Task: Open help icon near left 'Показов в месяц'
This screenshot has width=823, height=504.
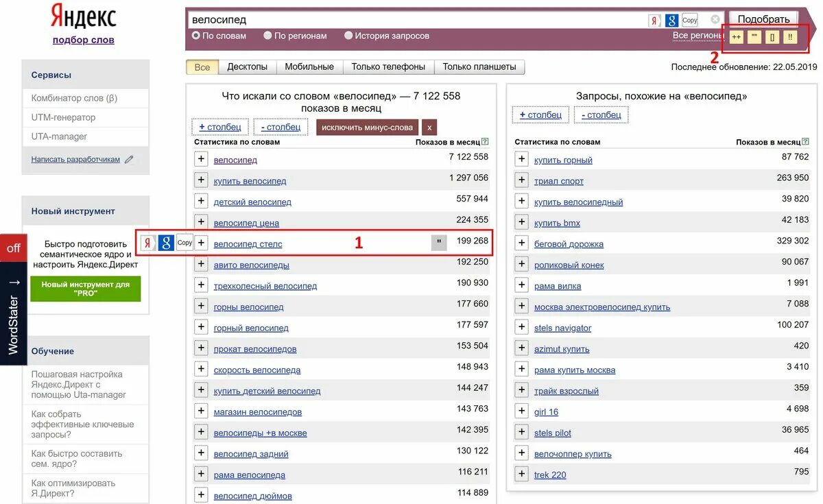Action: (x=485, y=142)
